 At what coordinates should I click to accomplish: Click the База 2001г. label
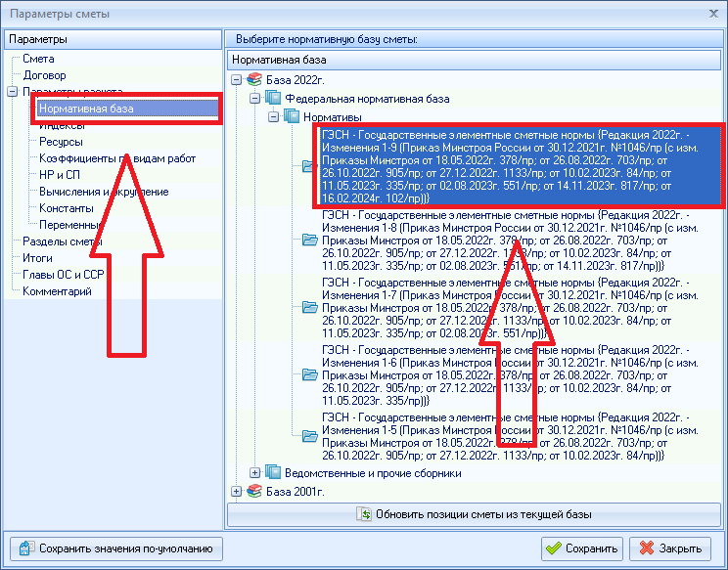click(295, 492)
